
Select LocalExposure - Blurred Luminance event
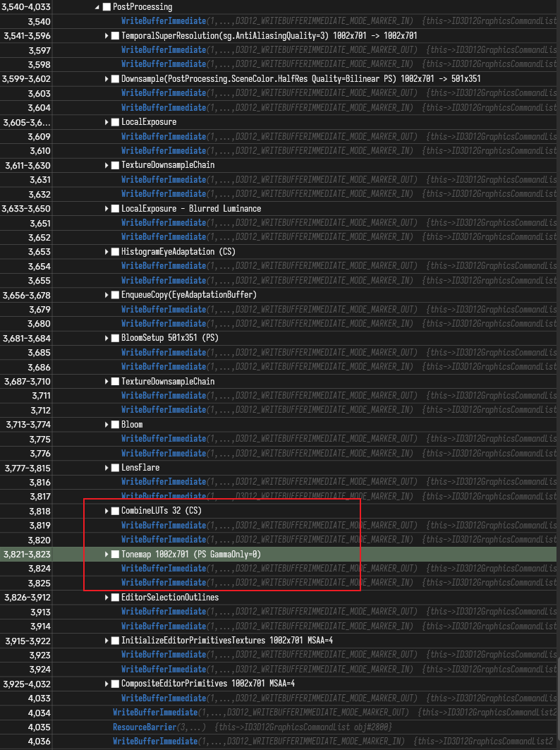point(190,209)
